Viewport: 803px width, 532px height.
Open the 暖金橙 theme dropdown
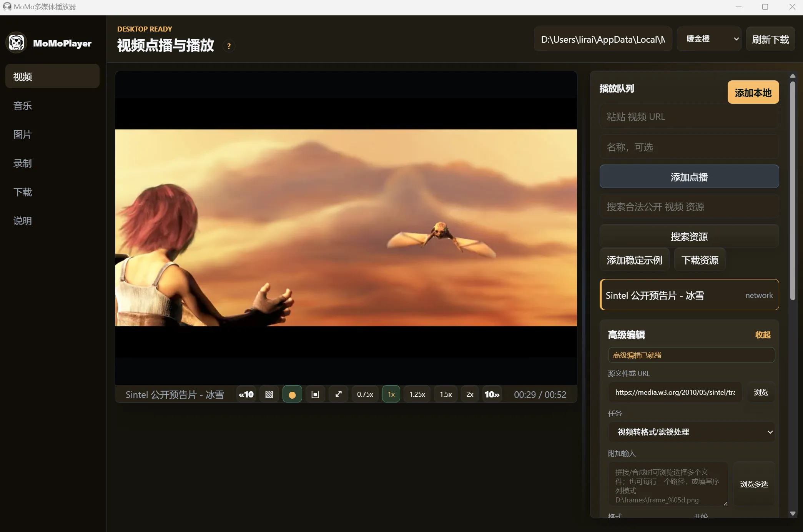[x=709, y=39]
